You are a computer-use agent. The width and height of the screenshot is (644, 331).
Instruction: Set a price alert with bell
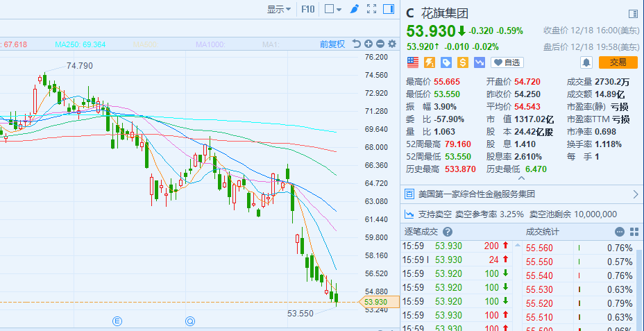tap(586, 62)
